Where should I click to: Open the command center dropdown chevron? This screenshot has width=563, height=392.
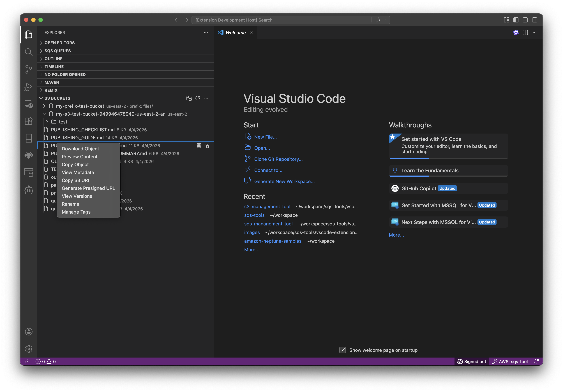pos(386,20)
